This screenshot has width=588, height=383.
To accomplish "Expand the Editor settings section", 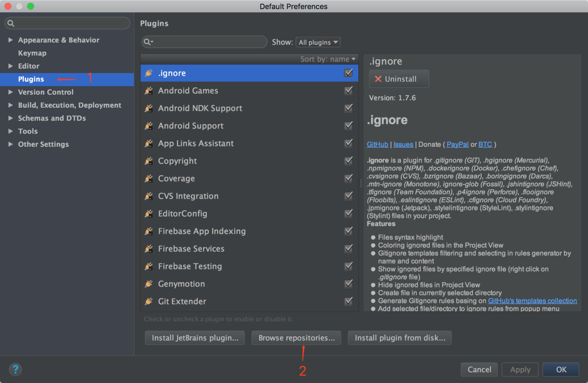I will point(10,66).
